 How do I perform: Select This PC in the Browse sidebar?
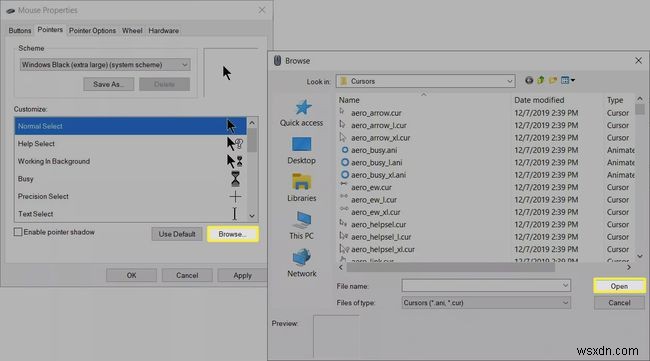[301, 225]
